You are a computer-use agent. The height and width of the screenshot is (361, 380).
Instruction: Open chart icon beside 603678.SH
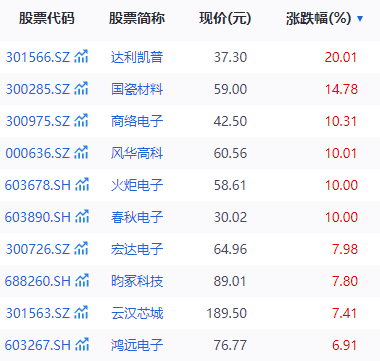click(82, 184)
